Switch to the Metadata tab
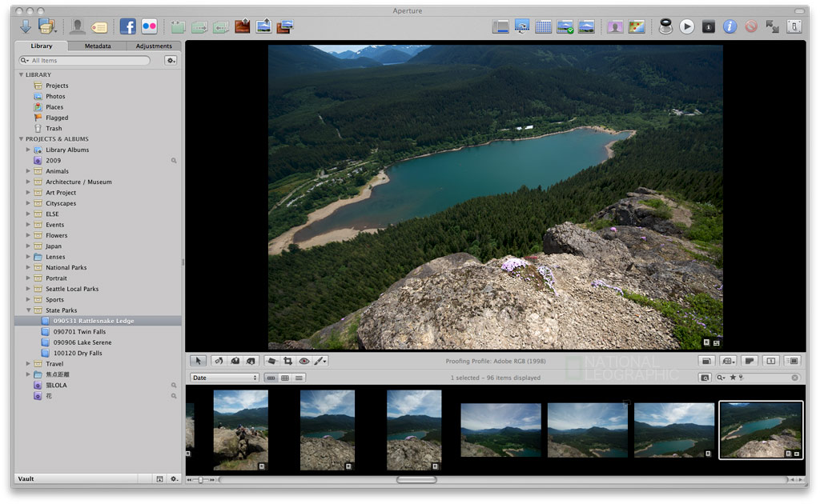 click(x=98, y=46)
